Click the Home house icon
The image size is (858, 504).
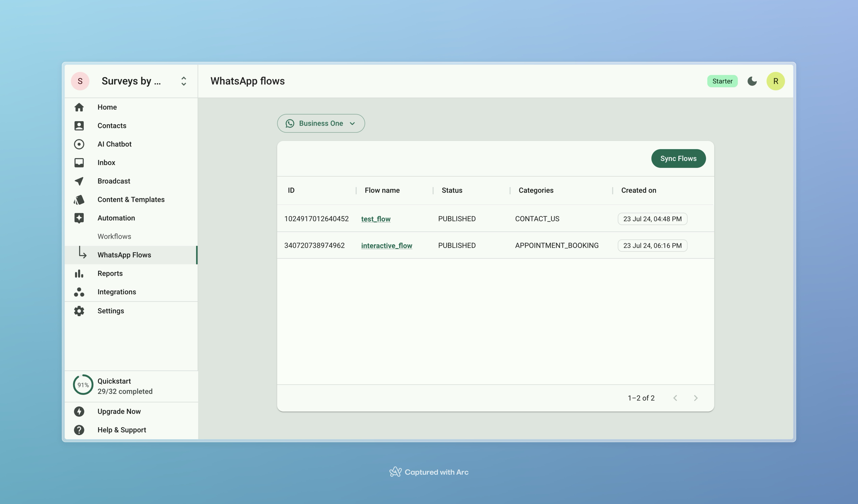79,107
